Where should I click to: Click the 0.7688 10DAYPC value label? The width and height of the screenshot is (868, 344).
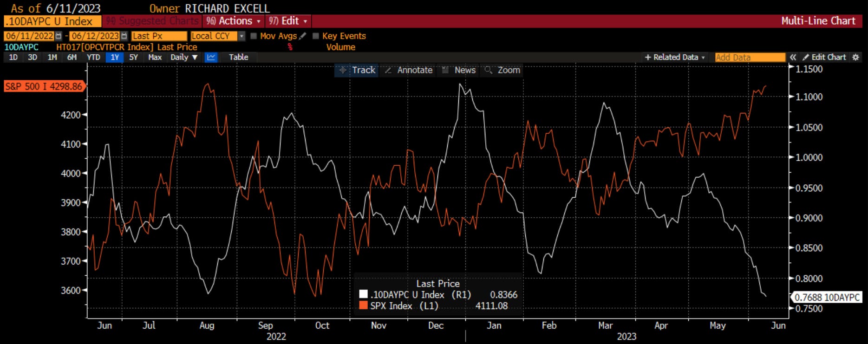point(827,298)
